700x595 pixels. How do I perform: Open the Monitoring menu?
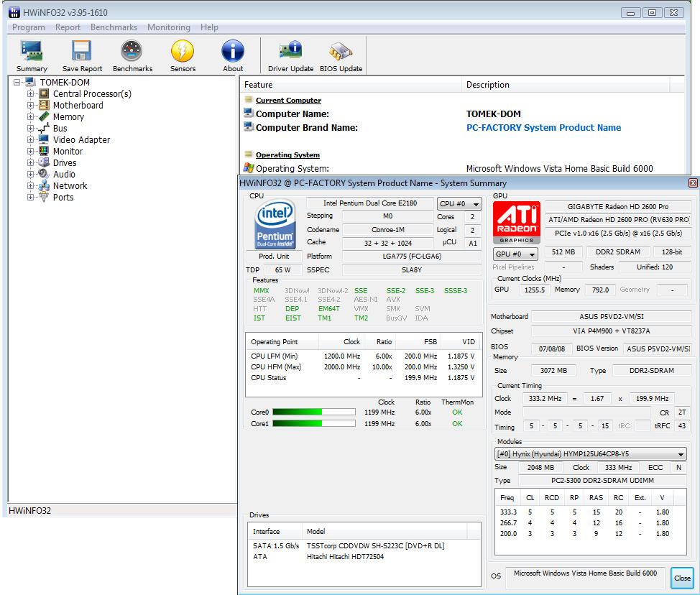coord(169,27)
